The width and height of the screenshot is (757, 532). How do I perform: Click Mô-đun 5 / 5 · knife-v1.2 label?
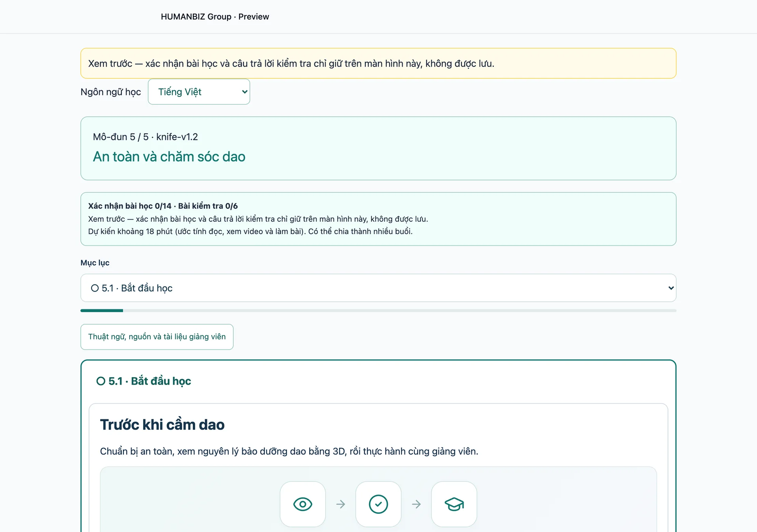(x=145, y=137)
